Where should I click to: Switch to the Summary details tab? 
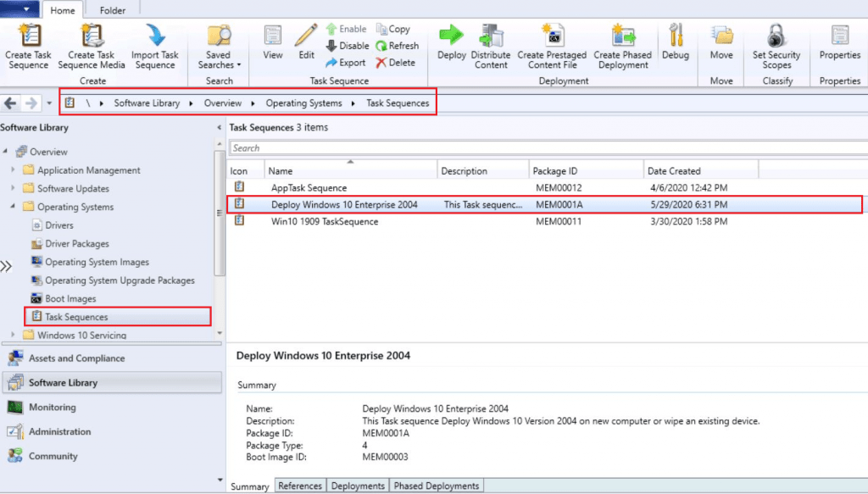[x=250, y=486]
